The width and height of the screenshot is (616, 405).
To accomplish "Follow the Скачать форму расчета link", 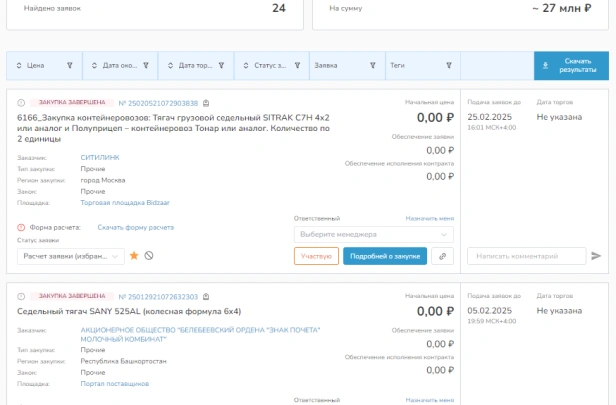I will [136, 227].
